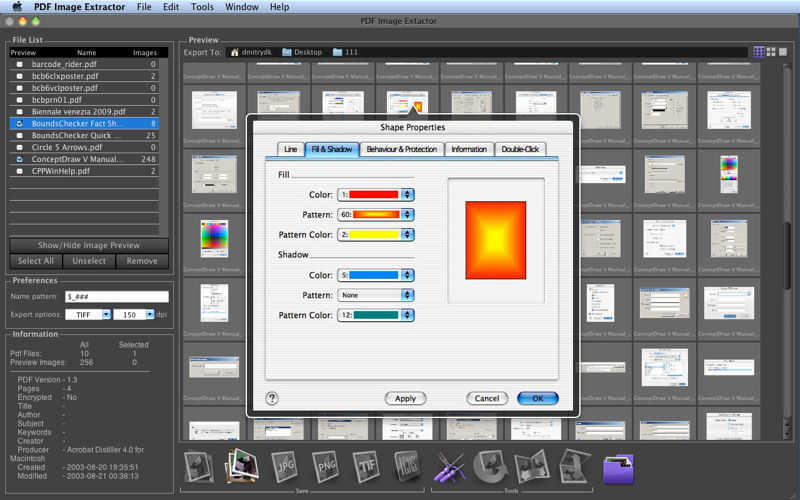Image resolution: width=800 pixels, height=500 pixels.
Task: Click the Unselect button
Action: (89, 261)
